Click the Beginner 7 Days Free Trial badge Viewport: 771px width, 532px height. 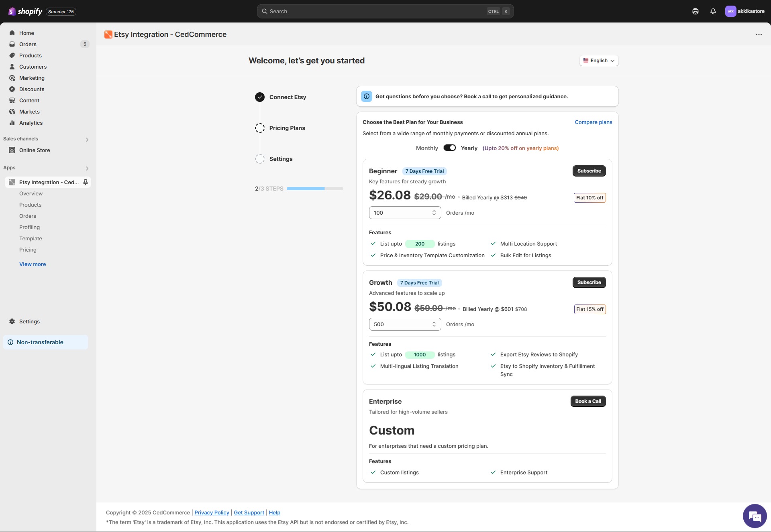pyautogui.click(x=424, y=171)
